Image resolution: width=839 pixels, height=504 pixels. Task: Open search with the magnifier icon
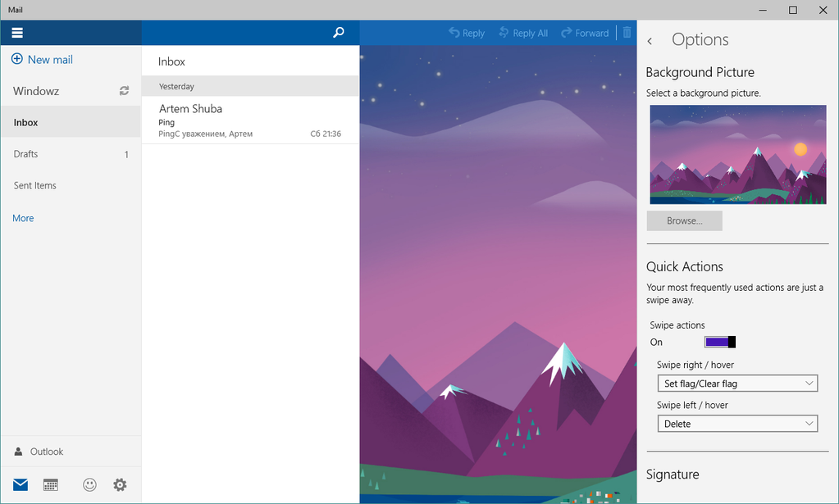338,33
